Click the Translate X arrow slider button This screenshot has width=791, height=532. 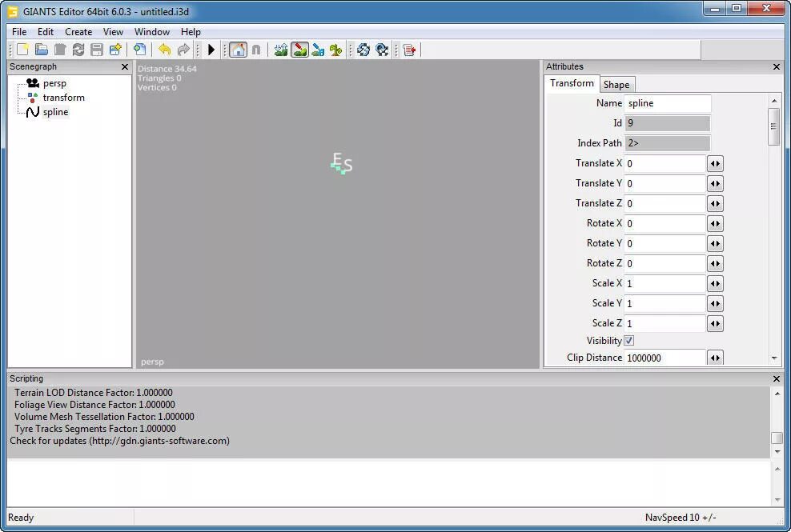(x=715, y=163)
